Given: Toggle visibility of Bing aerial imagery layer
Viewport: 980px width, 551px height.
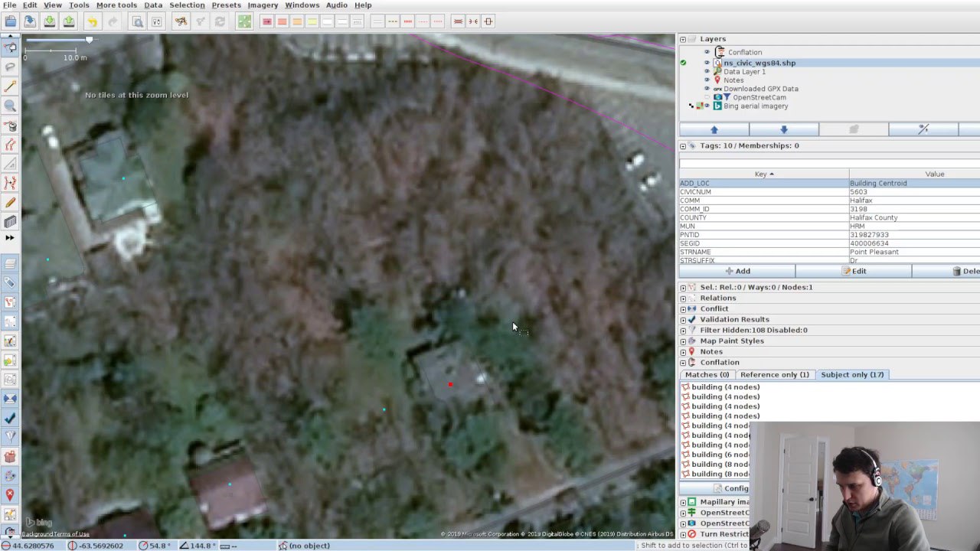Looking at the screenshot, I should coord(707,106).
